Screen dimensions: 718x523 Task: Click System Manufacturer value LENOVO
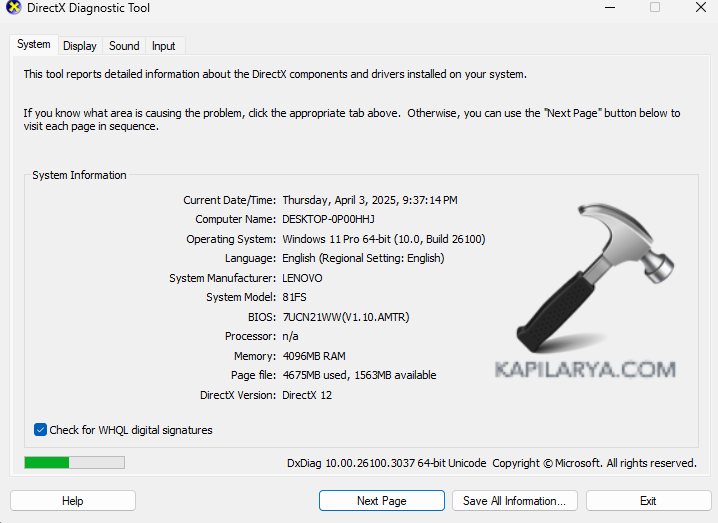click(302, 278)
